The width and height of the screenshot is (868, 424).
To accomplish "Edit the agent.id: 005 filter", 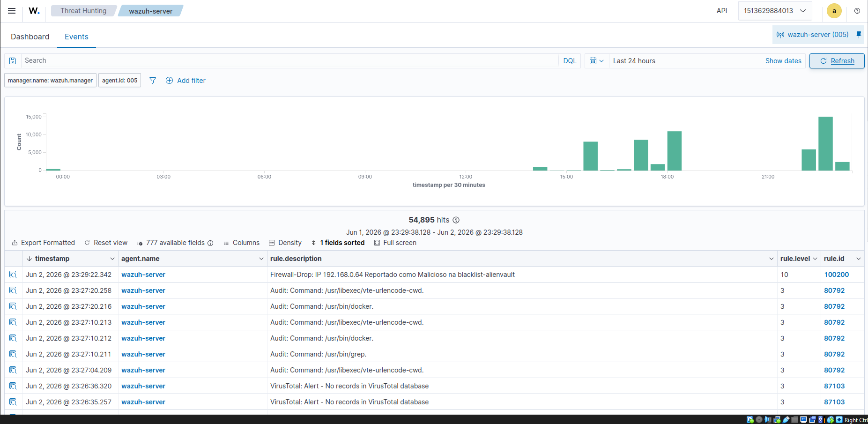I will pyautogui.click(x=120, y=81).
